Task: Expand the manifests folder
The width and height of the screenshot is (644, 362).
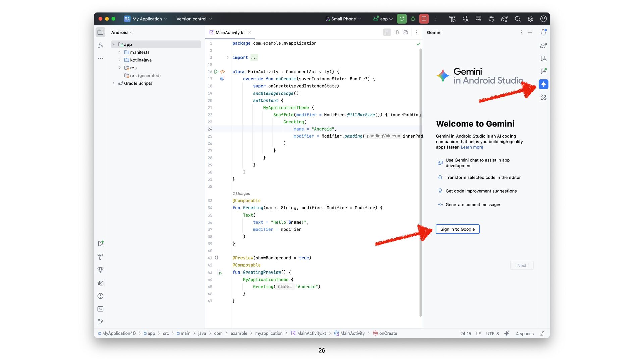Action: tap(120, 52)
